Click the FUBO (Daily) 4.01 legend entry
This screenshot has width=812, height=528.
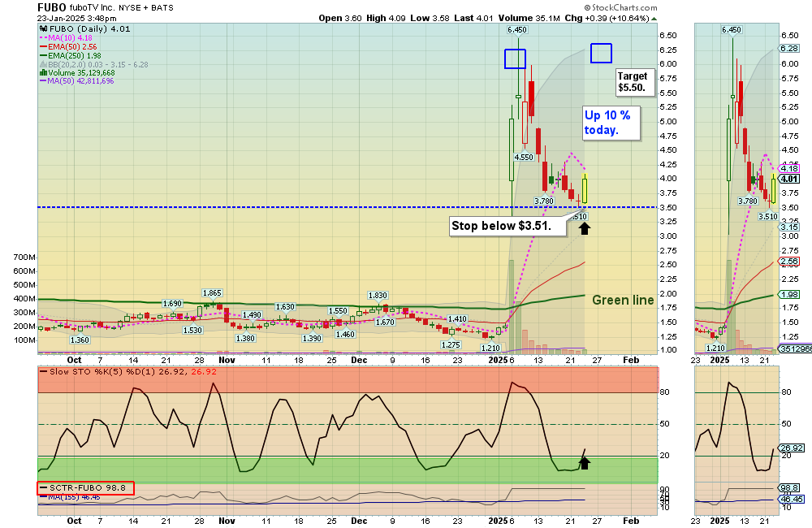pos(85,29)
